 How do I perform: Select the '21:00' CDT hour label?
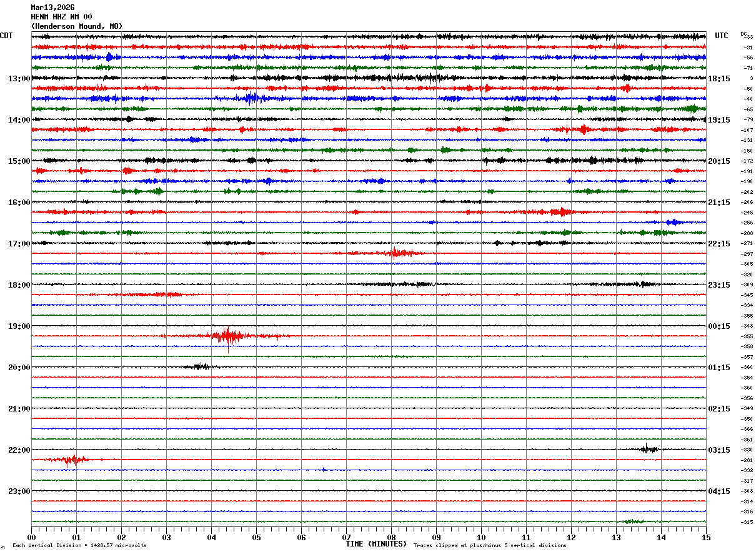pyautogui.click(x=19, y=409)
